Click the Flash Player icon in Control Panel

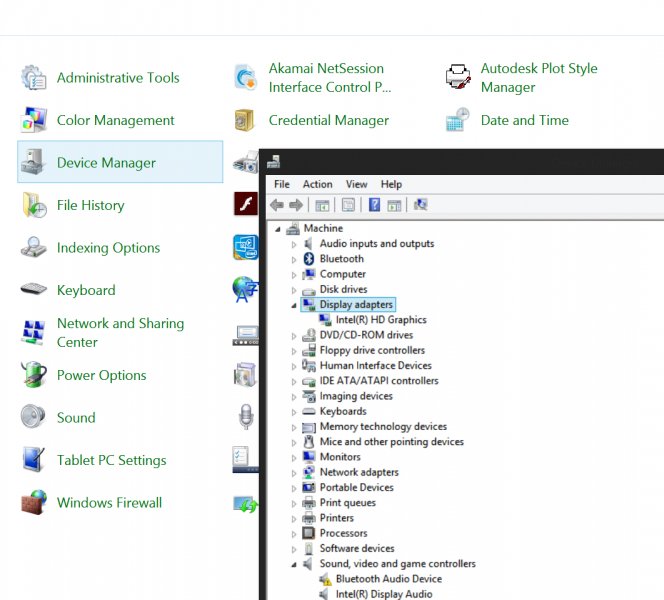[x=246, y=204]
